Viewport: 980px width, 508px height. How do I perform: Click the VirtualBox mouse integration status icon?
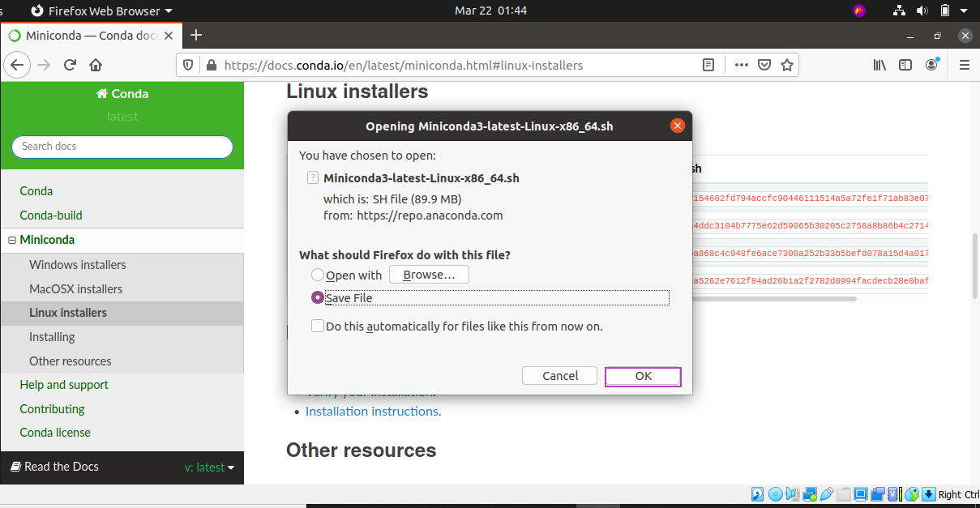click(x=912, y=494)
